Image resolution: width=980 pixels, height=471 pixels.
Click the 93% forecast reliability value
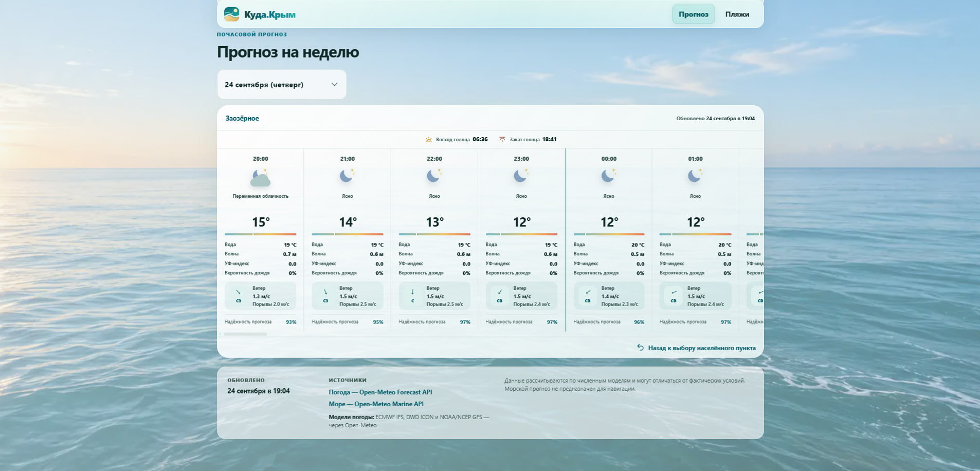tap(291, 322)
